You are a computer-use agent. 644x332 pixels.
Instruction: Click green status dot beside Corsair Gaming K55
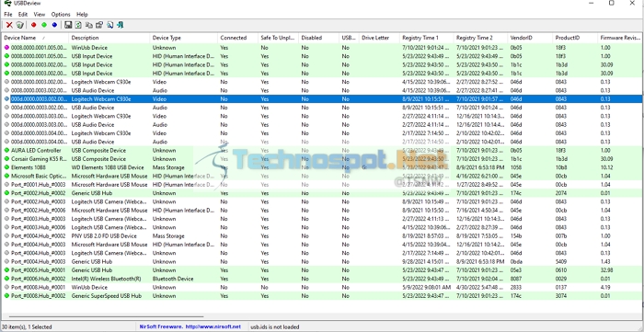tap(6, 159)
